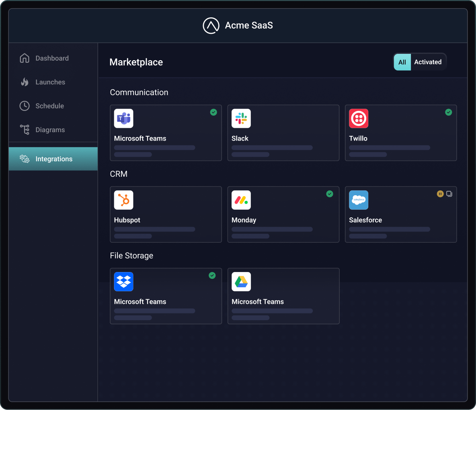The width and height of the screenshot is (476, 450).
Task: Open Integrations in the sidebar
Action: [x=53, y=159]
